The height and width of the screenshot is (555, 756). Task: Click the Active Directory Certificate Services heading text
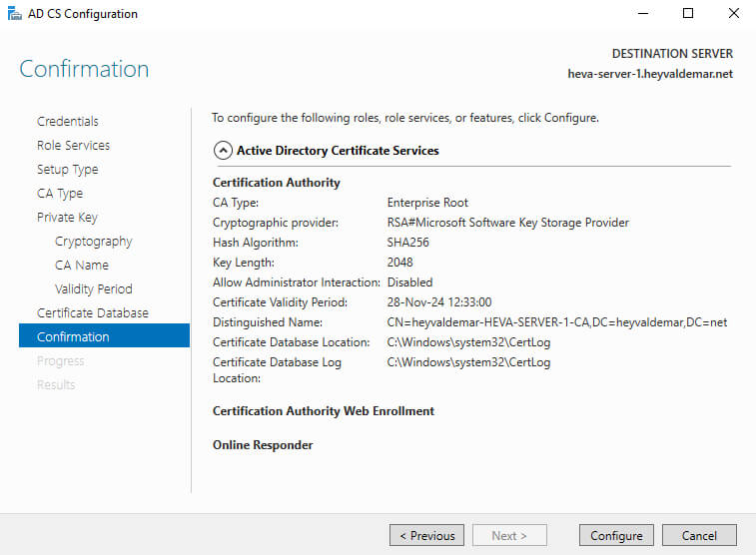[x=338, y=151]
